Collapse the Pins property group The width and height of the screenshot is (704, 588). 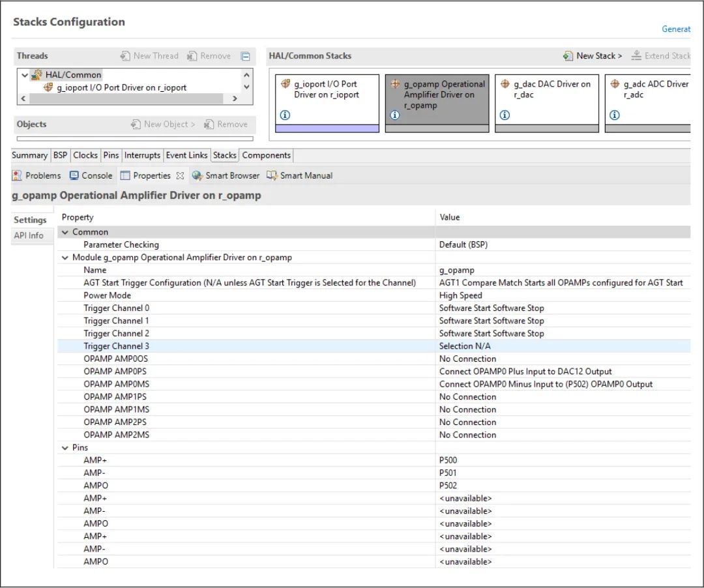click(x=65, y=447)
